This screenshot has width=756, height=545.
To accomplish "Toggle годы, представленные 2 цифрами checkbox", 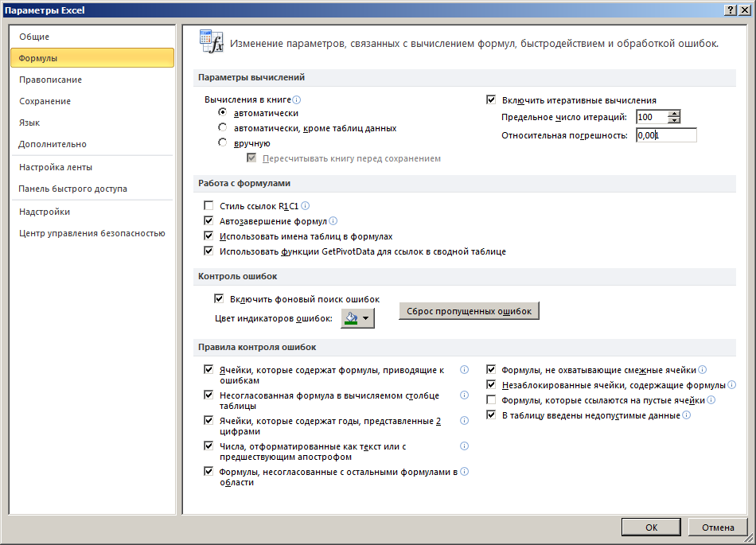I will 208,420.
